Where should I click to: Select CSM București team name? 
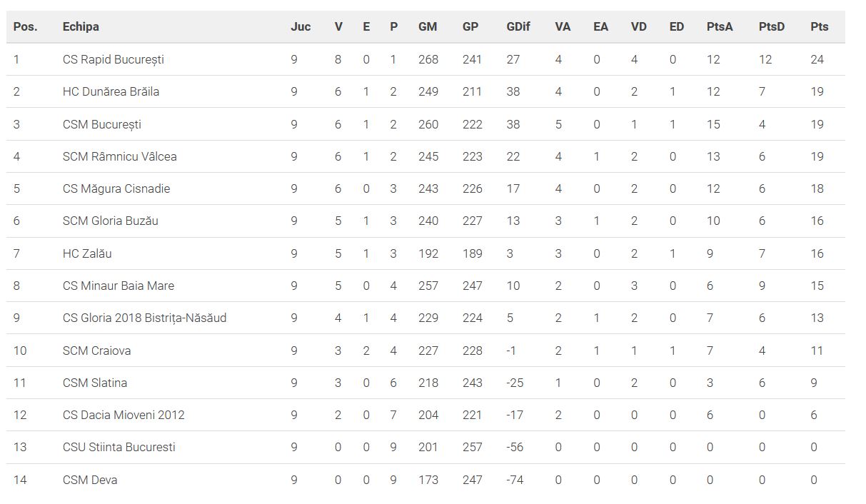click(x=101, y=124)
